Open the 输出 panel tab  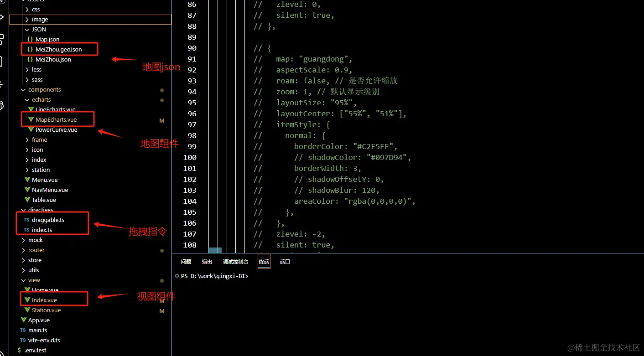coord(207,262)
